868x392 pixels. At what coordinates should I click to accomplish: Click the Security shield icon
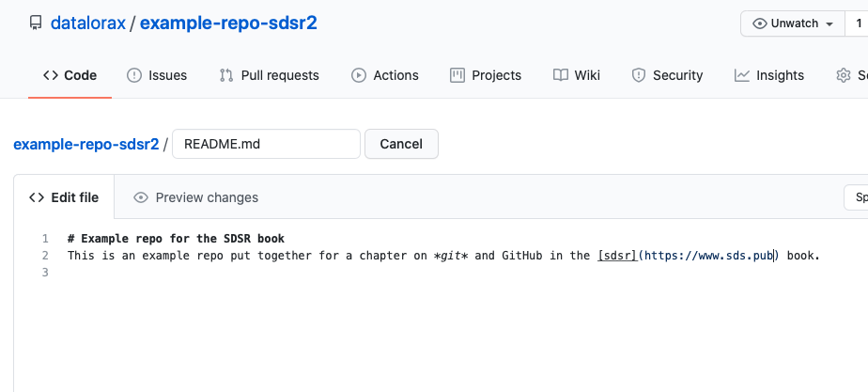tap(639, 75)
